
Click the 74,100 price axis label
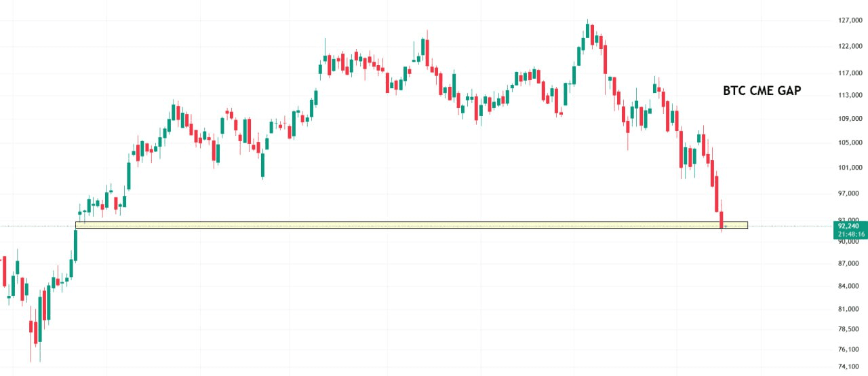pos(848,367)
